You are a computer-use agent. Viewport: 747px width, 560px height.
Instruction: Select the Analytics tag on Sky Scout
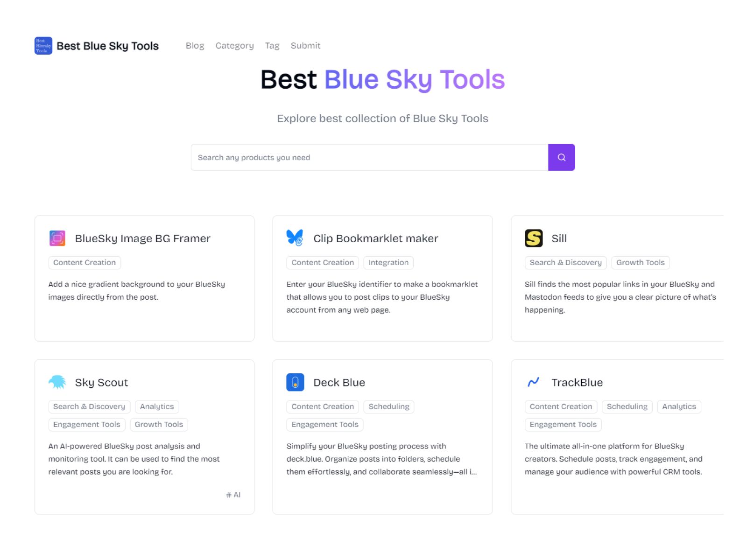157,406
